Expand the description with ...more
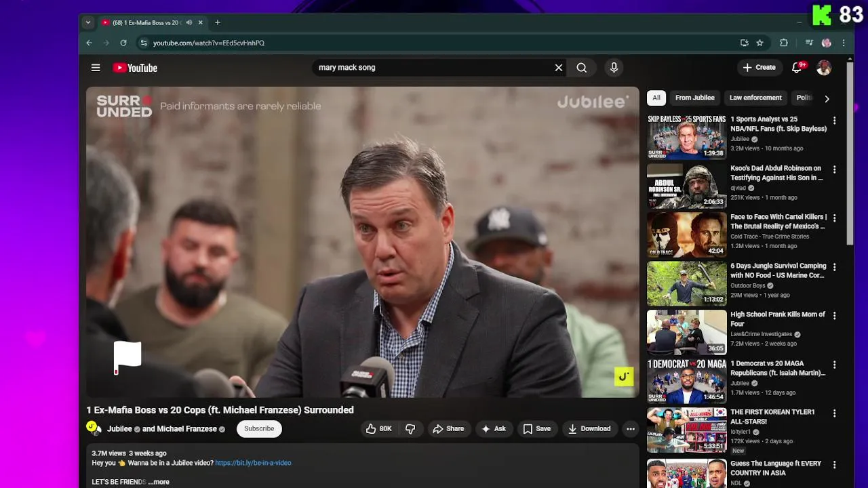 [x=159, y=482]
